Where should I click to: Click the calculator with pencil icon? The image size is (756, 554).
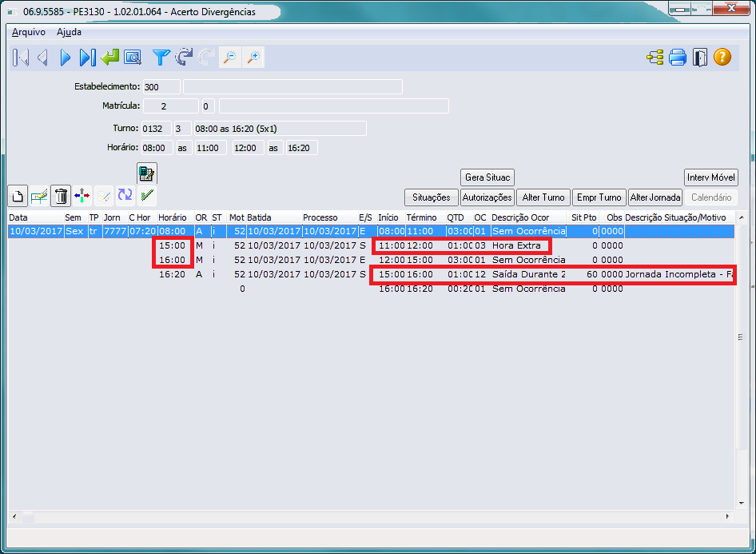[x=146, y=173]
